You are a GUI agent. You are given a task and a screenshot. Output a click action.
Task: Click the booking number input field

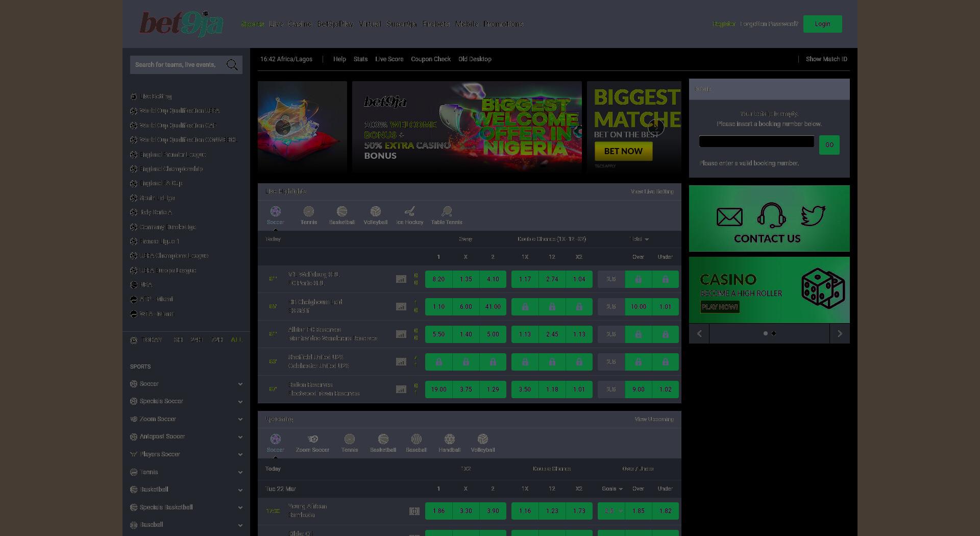[756, 141]
